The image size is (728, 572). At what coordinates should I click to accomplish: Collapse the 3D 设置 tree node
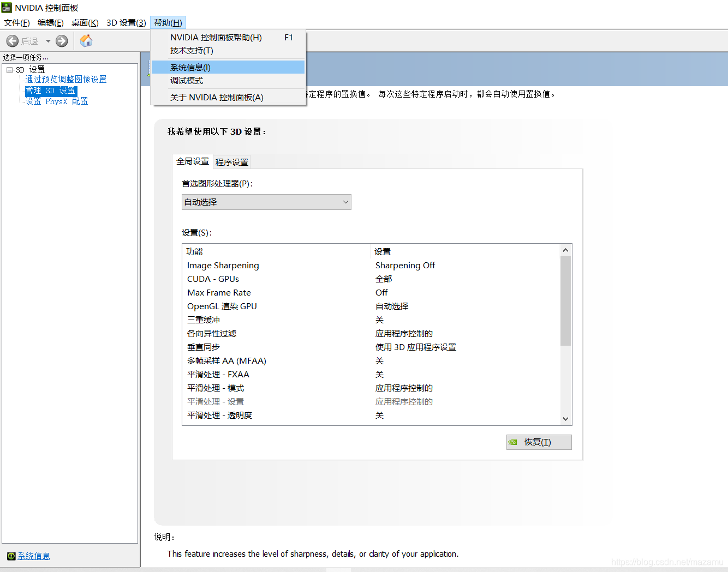coord(10,70)
